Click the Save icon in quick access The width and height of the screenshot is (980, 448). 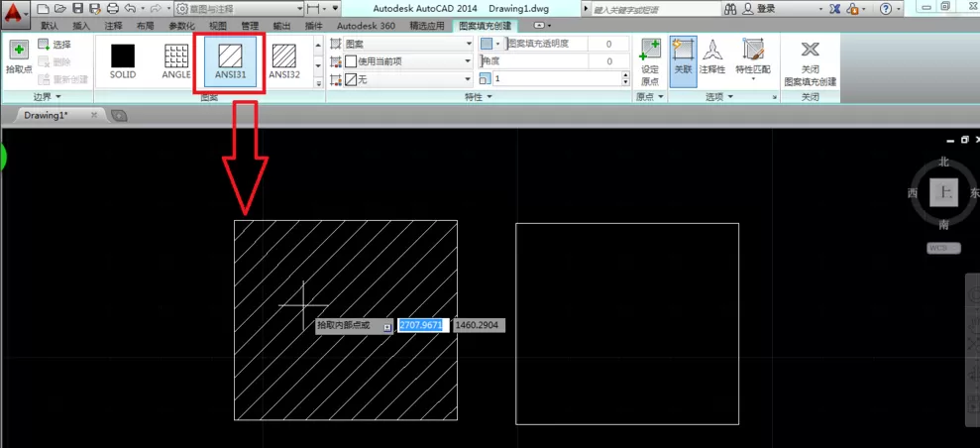(77, 9)
